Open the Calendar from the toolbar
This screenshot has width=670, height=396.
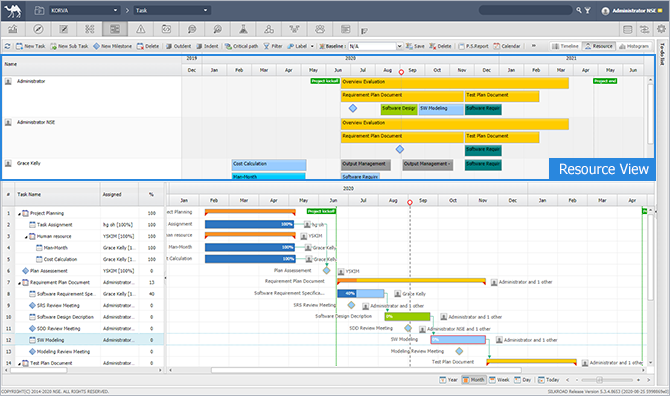point(507,46)
